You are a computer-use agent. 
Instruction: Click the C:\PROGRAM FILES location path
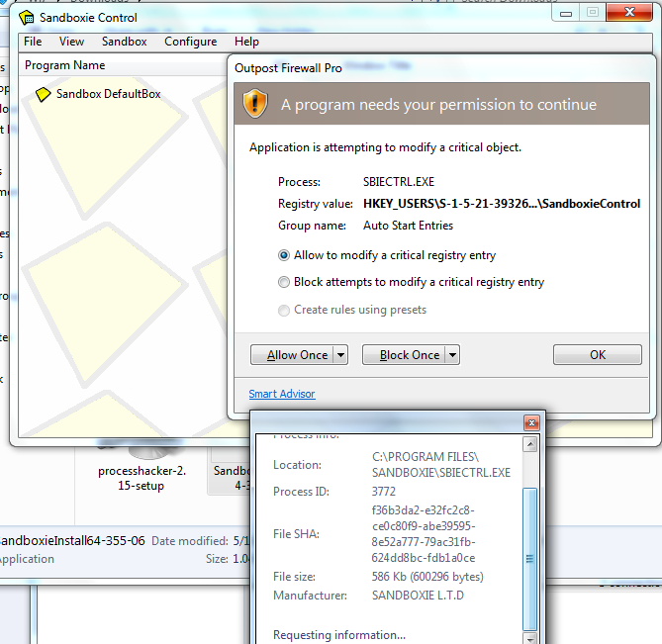[440, 465]
